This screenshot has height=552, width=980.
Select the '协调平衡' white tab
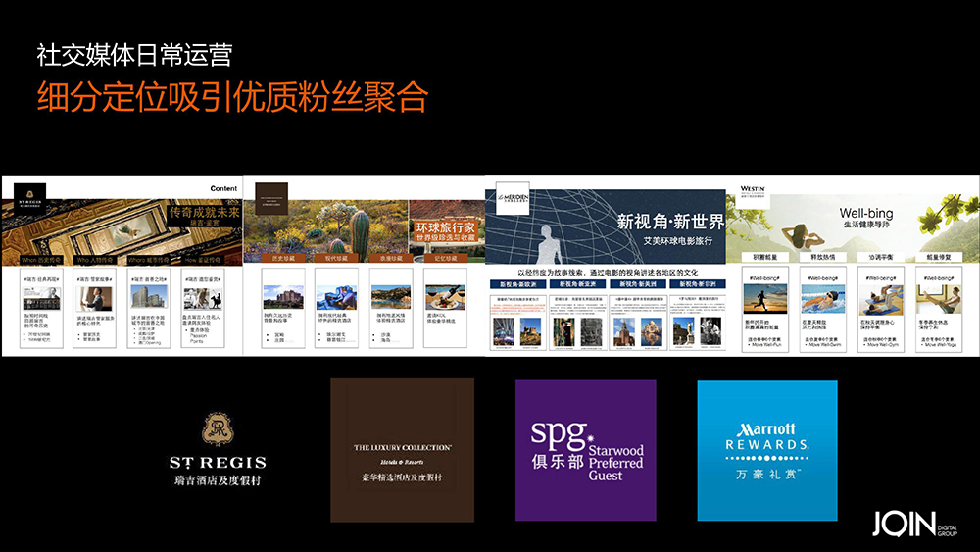point(880,257)
